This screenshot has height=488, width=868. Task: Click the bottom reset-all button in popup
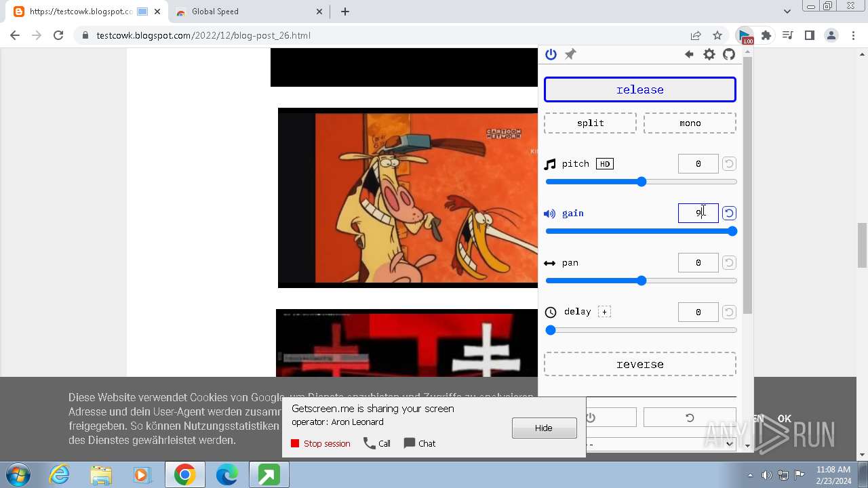pos(690,418)
